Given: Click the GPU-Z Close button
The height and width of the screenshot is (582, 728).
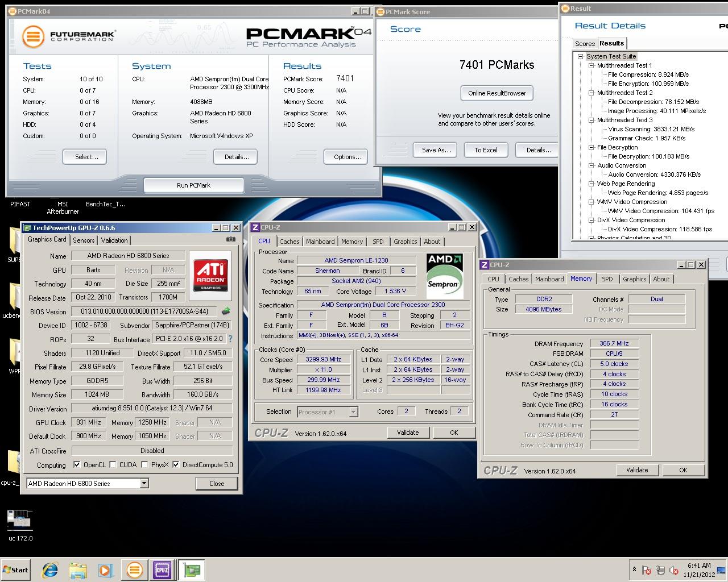Looking at the screenshot, I should click(217, 484).
